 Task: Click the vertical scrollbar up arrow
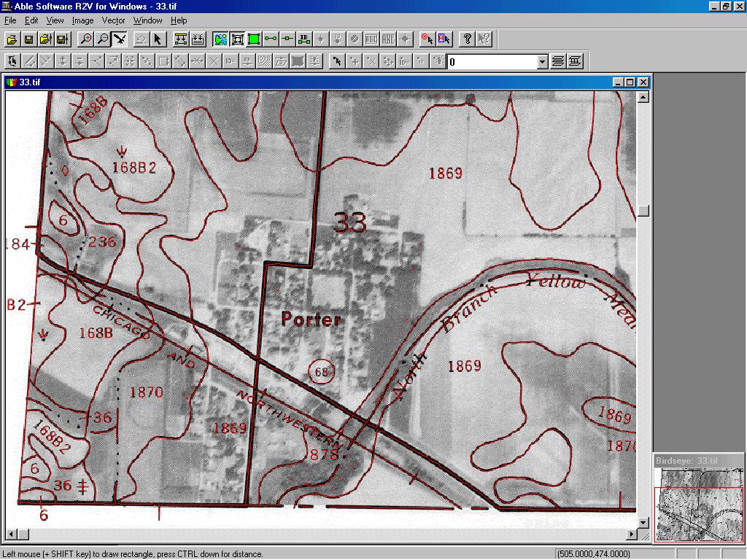coord(643,97)
